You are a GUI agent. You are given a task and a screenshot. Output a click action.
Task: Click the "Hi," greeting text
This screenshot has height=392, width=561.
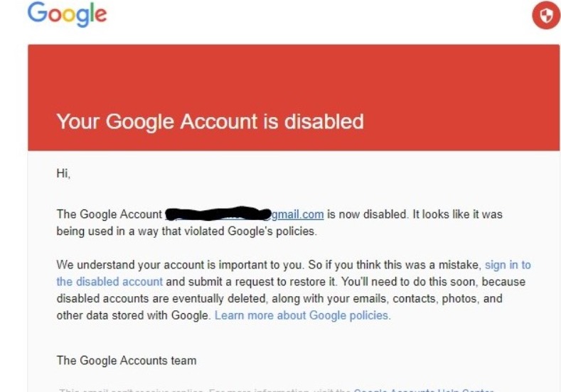tap(63, 173)
